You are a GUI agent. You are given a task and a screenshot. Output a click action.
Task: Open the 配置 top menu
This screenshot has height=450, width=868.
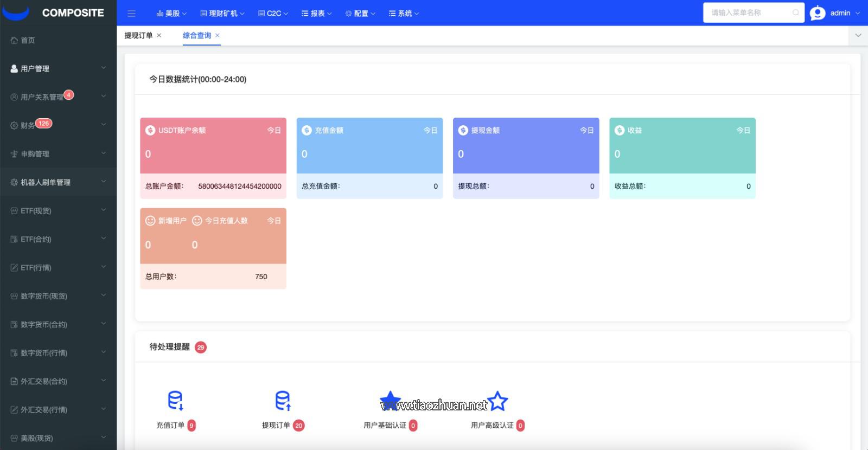click(360, 14)
